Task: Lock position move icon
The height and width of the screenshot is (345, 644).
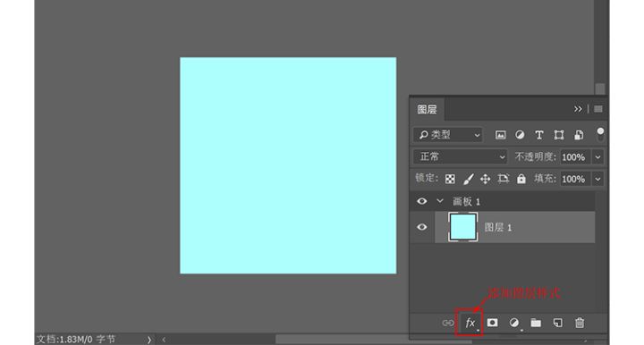Action: point(485,179)
